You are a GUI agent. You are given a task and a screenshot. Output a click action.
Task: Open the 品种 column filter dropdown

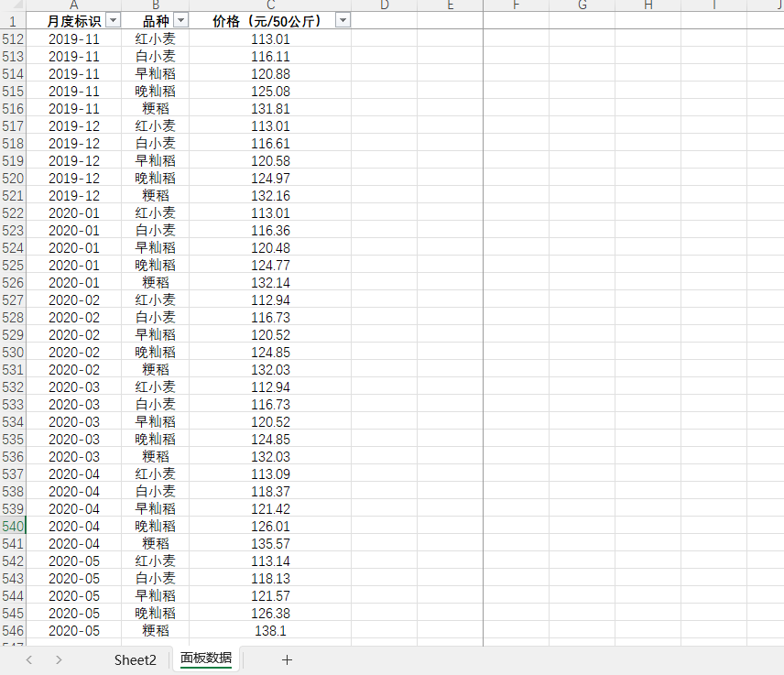(x=180, y=20)
